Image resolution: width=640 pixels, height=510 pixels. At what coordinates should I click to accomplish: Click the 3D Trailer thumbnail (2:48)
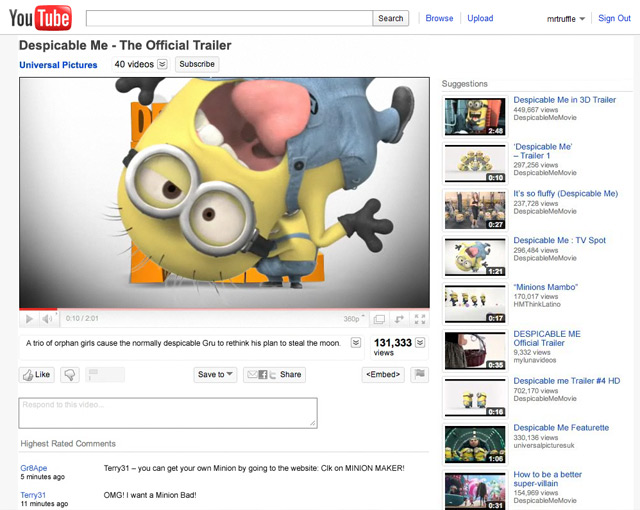(475, 116)
